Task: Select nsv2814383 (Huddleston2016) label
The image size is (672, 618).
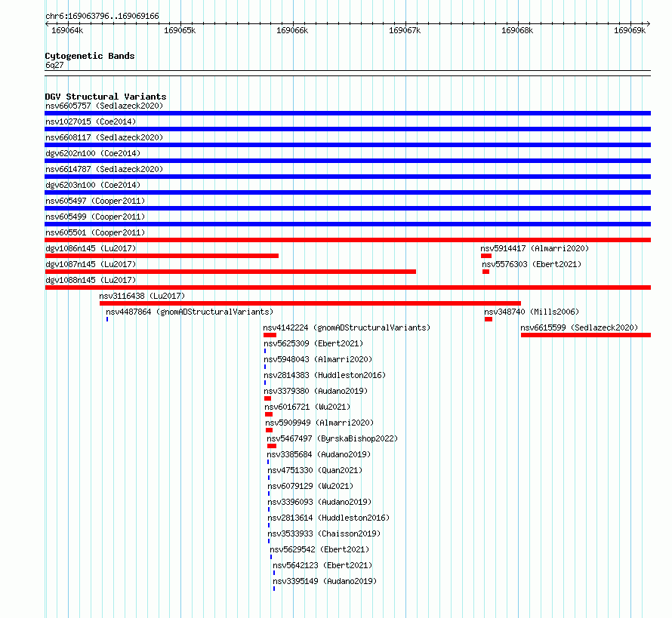Action: coord(325,375)
